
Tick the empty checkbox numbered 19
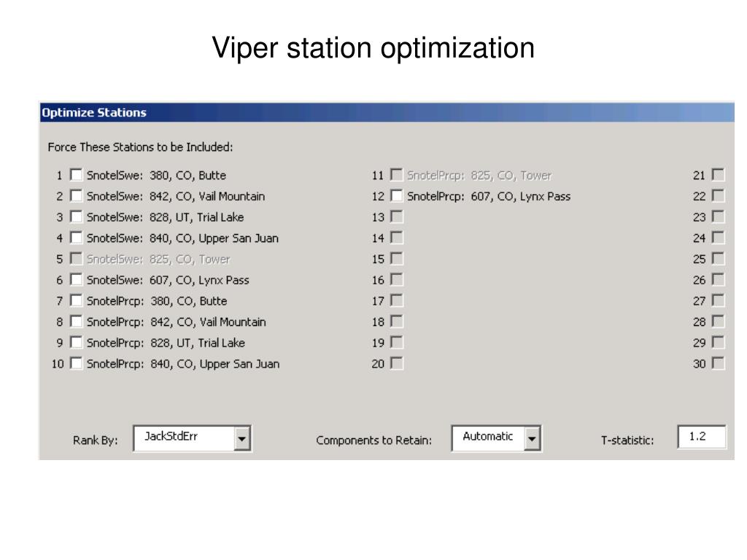(396, 343)
